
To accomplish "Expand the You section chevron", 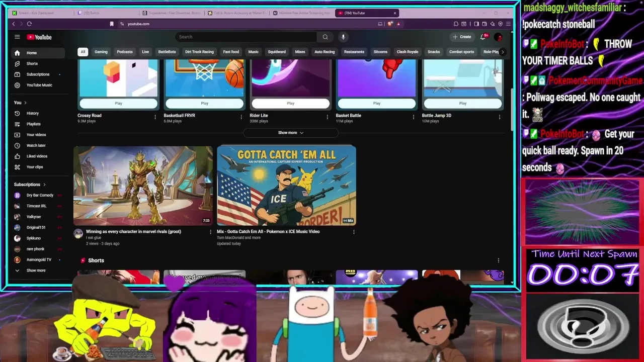I will click(x=25, y=103).
